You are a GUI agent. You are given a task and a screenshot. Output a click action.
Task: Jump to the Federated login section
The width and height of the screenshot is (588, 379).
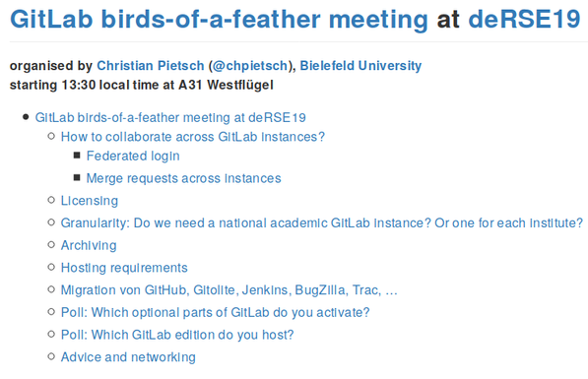click(x=133, y=156)
